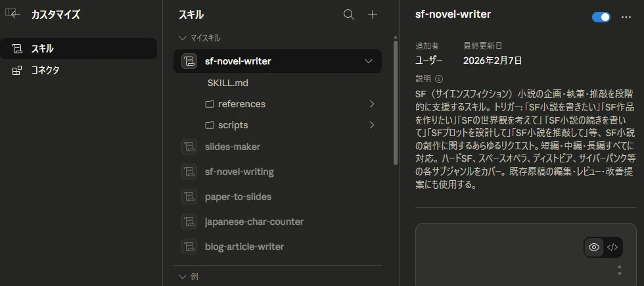Click the blog-article-writer skill icon

coord(189,247)
